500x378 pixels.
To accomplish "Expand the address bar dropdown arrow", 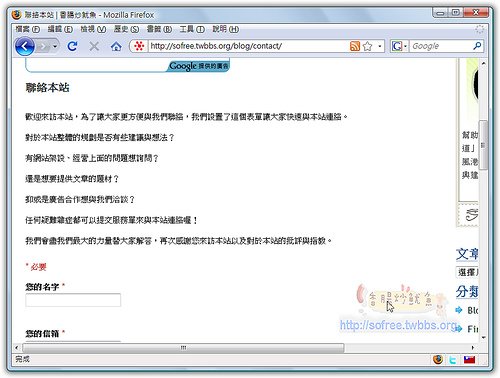I will [x=379, y=46].
